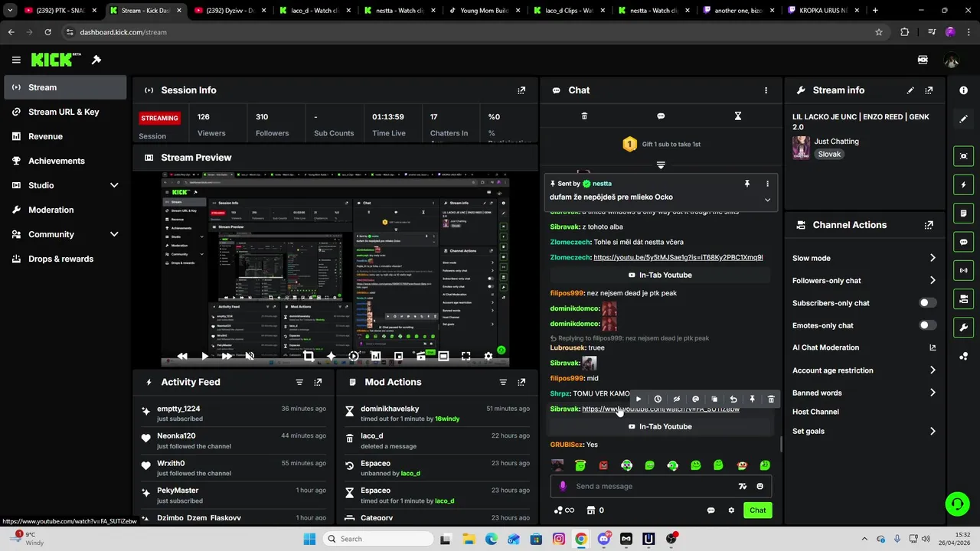Image resolution: width=980 pixels, height=551 pixels.
Task: Open Chat panel three-dot options menu
Action: [766, 90]
